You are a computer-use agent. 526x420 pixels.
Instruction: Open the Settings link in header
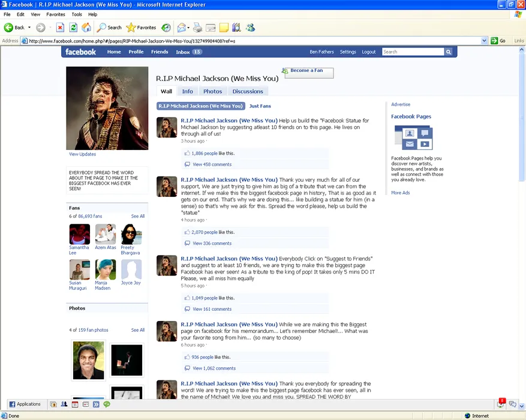[x=347, y=52]
